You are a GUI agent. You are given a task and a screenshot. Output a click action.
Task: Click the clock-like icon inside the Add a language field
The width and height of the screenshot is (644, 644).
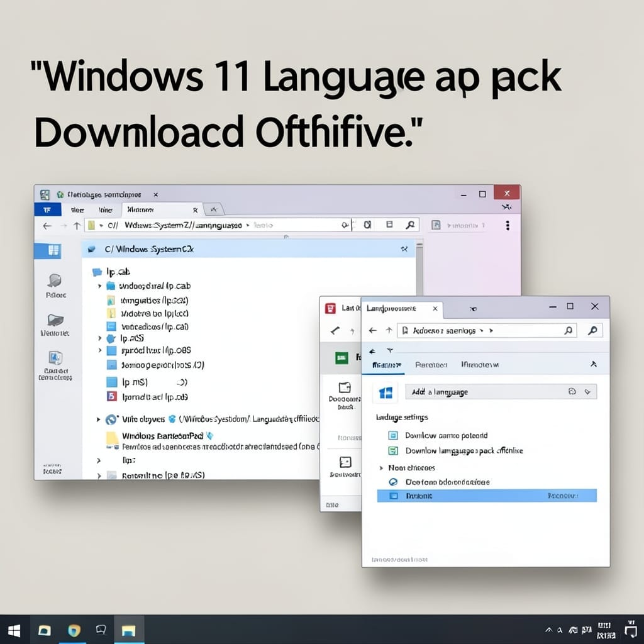tap(572, 391)
